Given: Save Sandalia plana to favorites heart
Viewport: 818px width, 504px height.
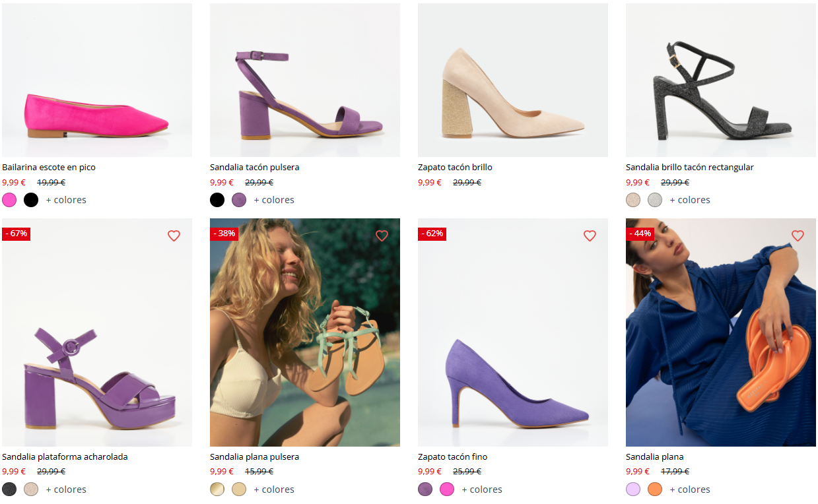Looking at the screenshot, I should click(x=798, y=236).
